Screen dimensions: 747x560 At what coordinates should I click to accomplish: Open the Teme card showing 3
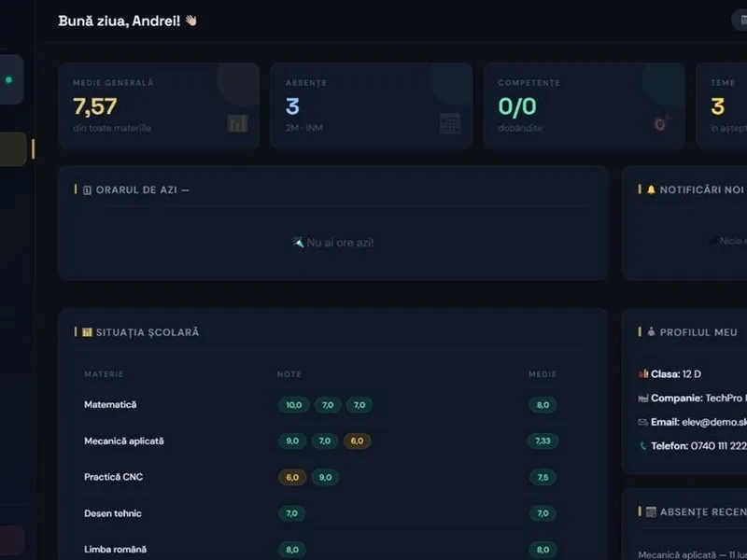coord(721,105)
